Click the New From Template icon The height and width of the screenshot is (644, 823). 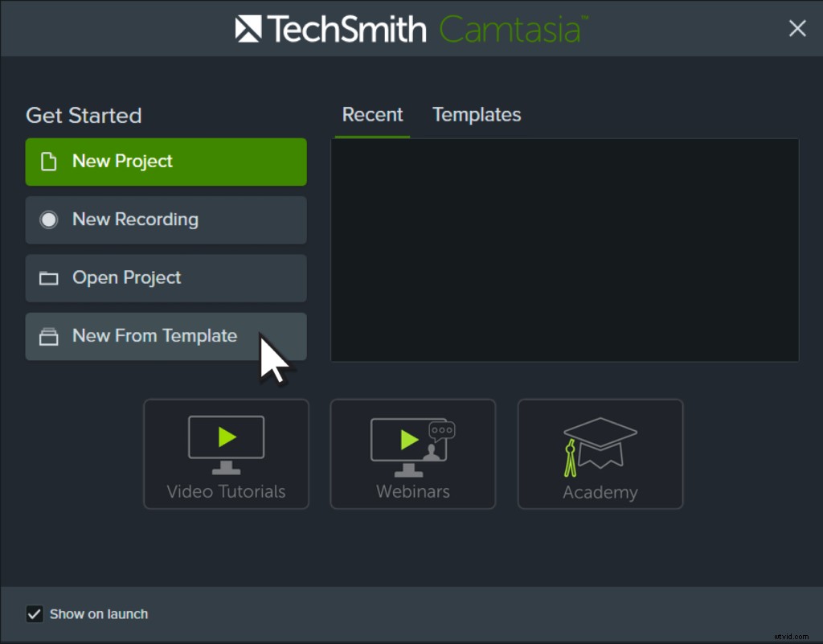48,336
